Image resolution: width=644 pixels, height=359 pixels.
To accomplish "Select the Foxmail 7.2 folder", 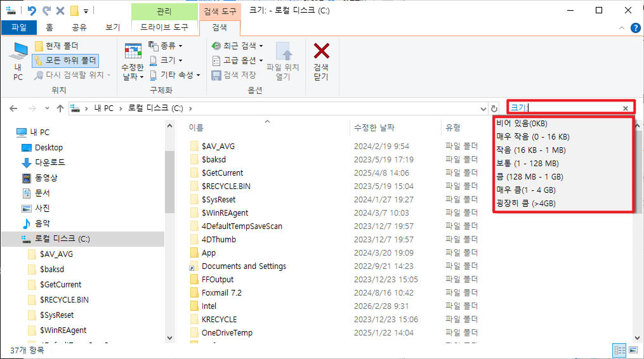I will click(222, 293).
